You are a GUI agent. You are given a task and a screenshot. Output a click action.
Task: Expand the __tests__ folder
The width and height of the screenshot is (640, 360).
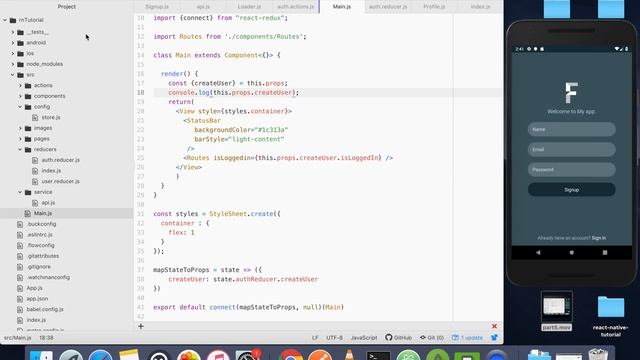click(13, 32)
